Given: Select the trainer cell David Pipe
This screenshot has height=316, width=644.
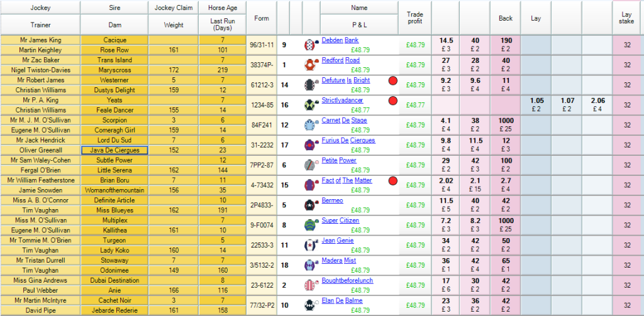Looking at the screenshot, I should pos(40,310).
